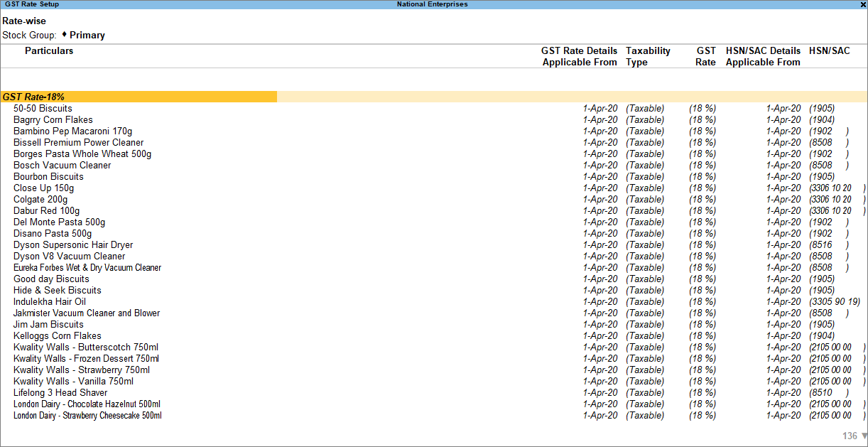Select Dyson V8 Vacuum Cleaner

click(x=69, y=256)
